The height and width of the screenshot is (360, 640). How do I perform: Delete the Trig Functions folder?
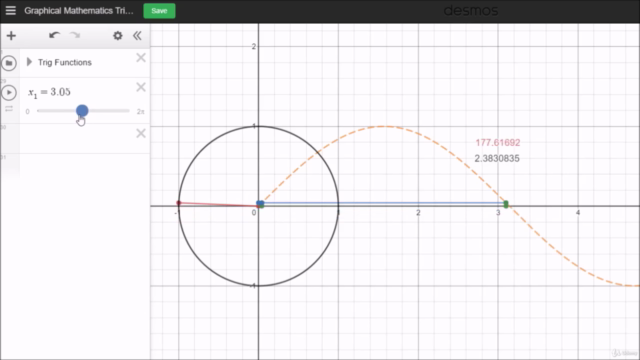pos(141,58)
